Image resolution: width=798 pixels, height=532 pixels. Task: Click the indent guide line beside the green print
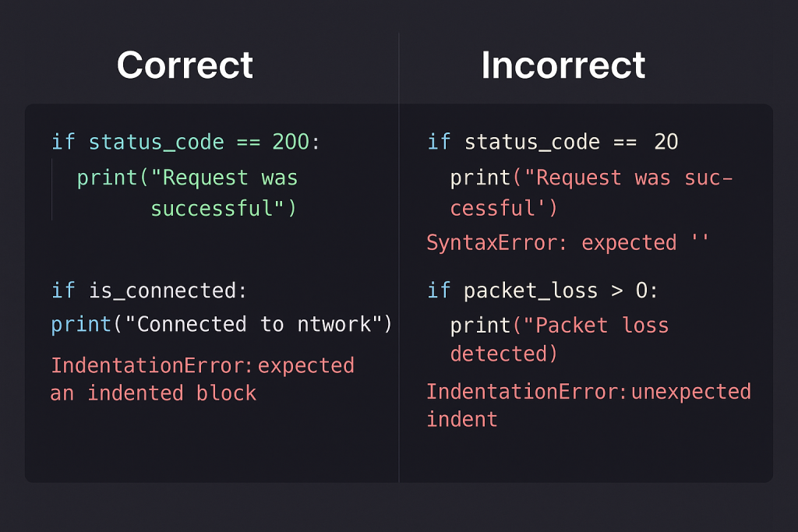pos(52,189)
